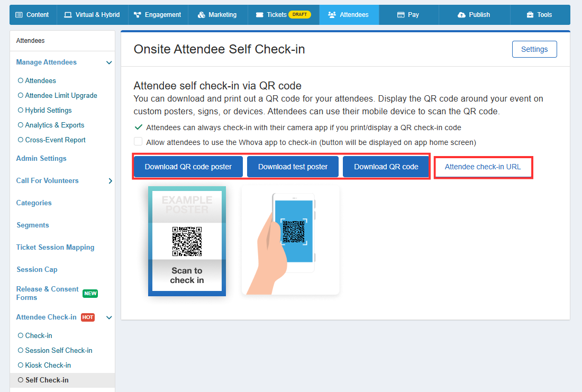Select Attendees radio item in sidebar
Image resolution: width=582 pixels, height=392 pixels.
[37, 80]
